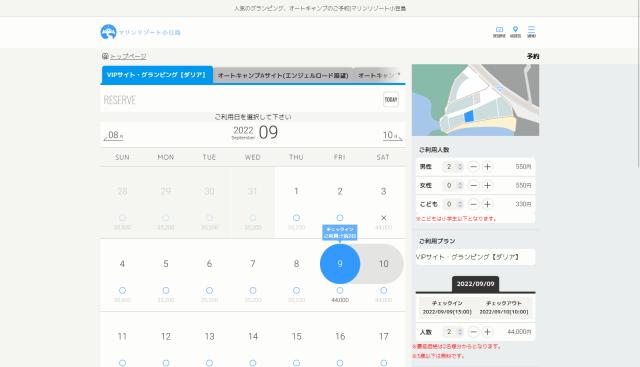Click the 44,000円 total price

pos(519,332)
